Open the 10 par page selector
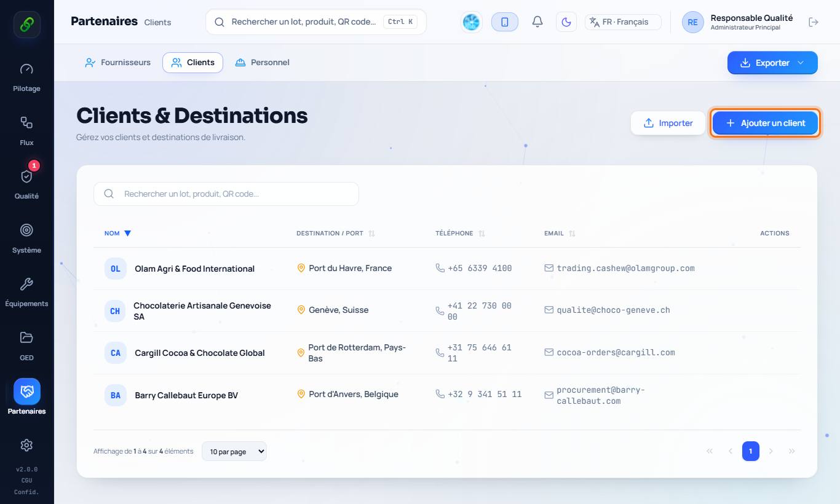 click(234, 451)
